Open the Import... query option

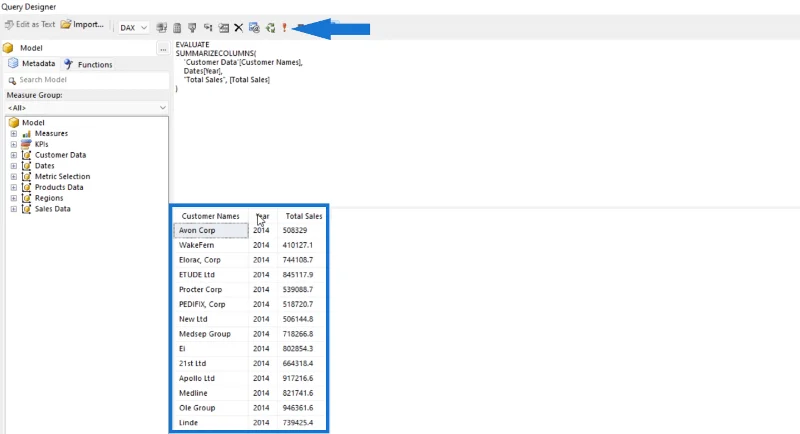(82, 24)
